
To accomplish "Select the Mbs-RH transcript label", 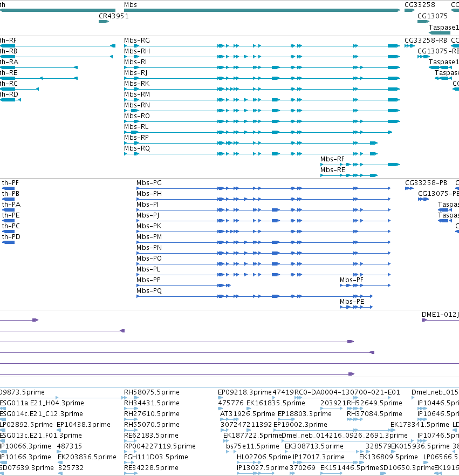I will click(x=137, y=51).
